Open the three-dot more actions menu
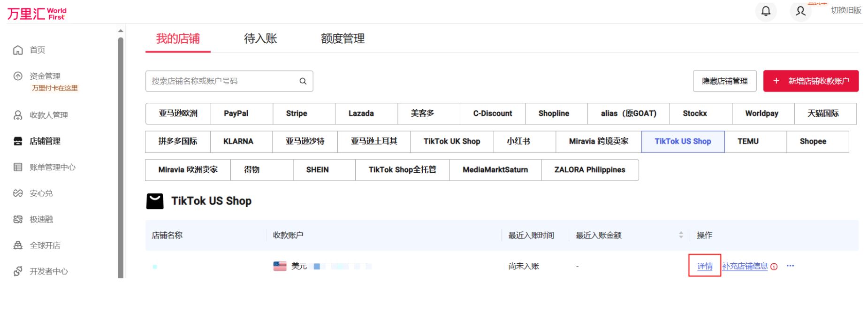 (790, 266)
